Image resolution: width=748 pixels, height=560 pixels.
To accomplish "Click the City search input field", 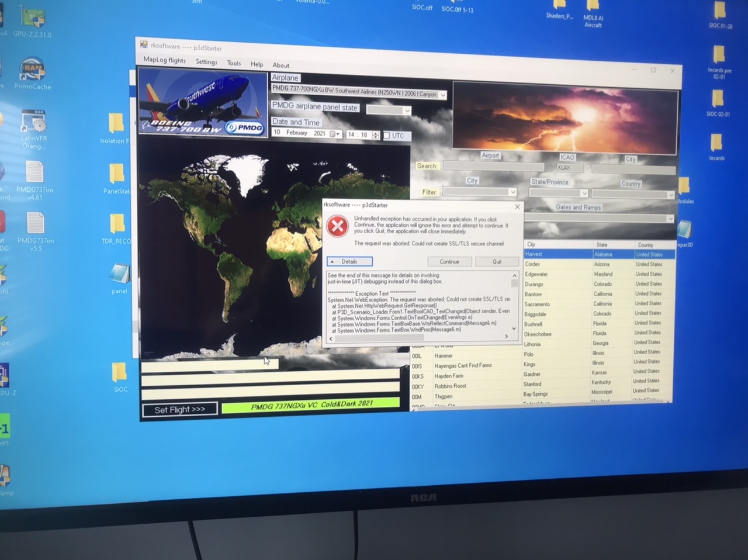I will (633, 169).
